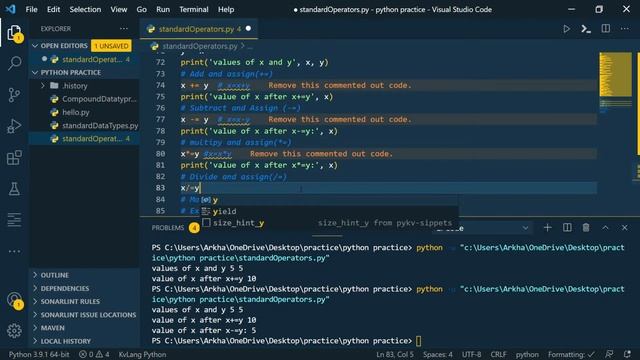Open the Search view in activity bar
Image resolution: width=640 pixels, height=360 pixels.
[x=14, y=63]
